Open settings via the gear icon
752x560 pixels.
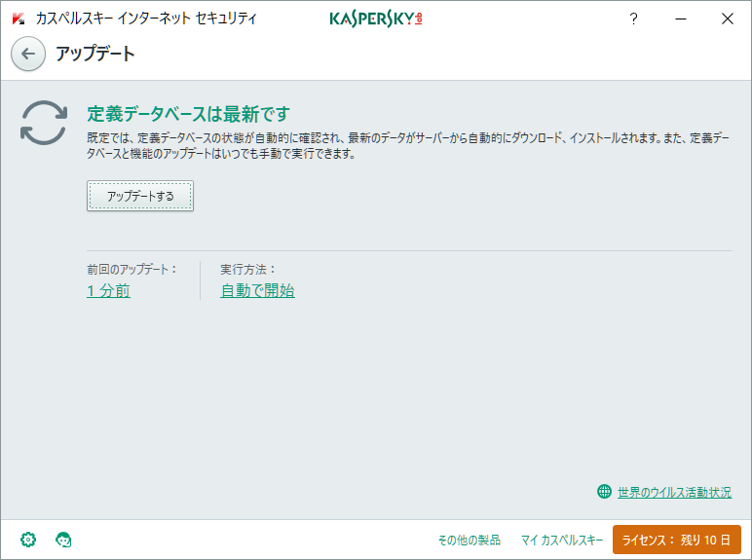28,540
